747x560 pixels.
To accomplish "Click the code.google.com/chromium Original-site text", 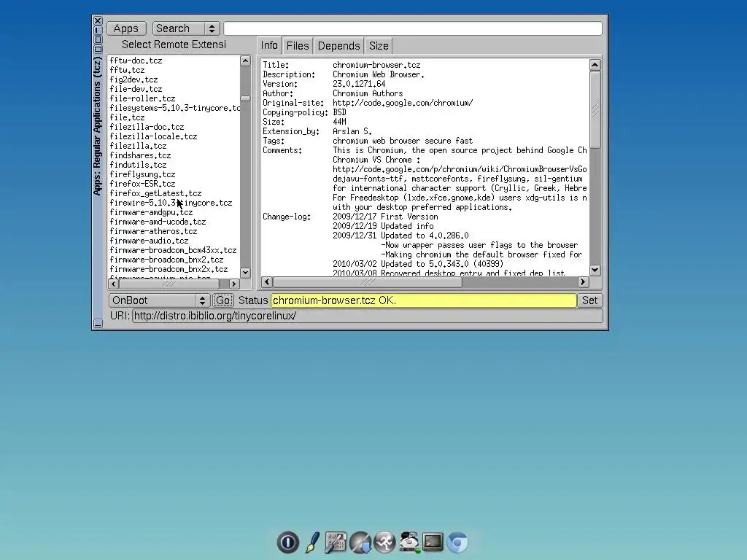I will click(x=403, y=103).
